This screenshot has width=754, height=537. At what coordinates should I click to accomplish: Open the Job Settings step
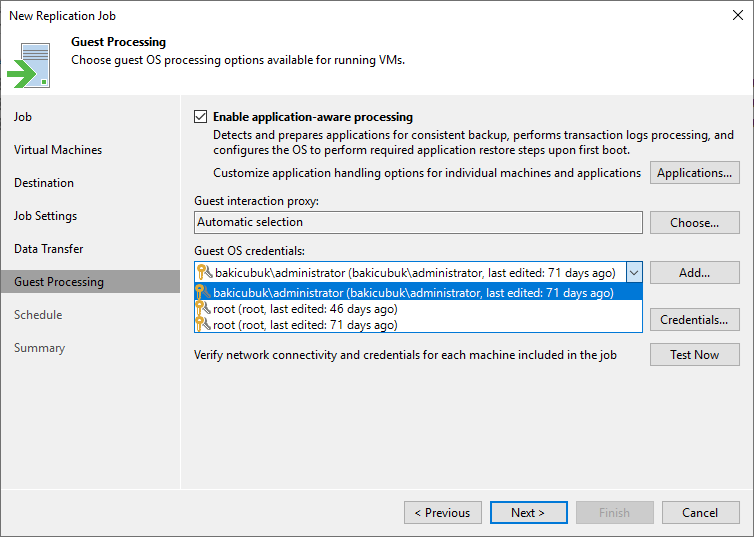pos(45,216)
